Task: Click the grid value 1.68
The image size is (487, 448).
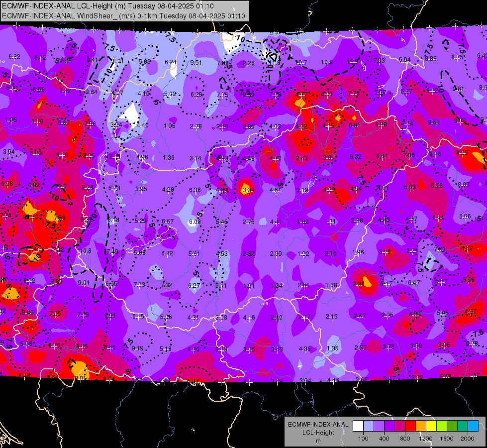Action: tap(37, 121)
